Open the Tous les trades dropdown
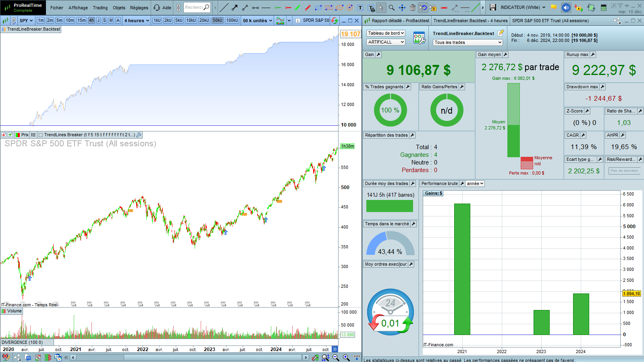 coord(468,42)
